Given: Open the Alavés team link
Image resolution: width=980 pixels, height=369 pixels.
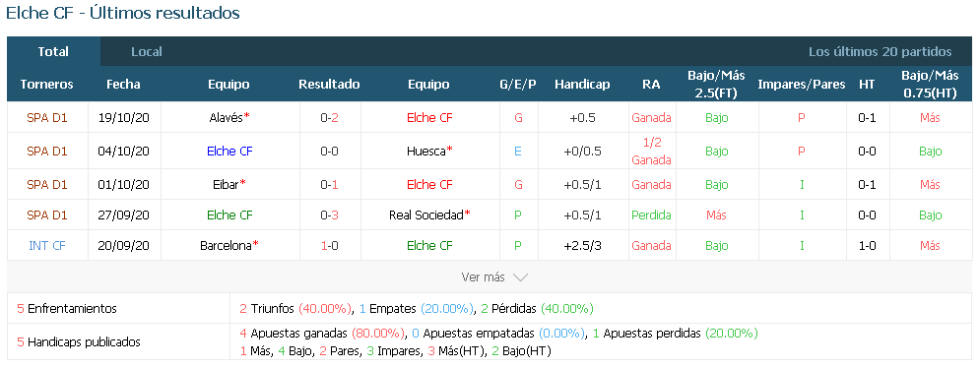Looking at the screenshot, I should 229,117.
